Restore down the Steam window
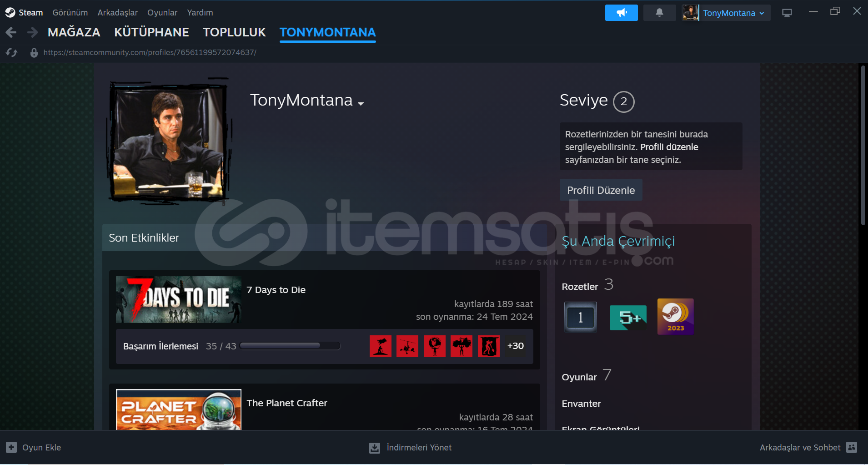This screenshot has height=465, width=868. pyautogui.click(x=835, y=11)
